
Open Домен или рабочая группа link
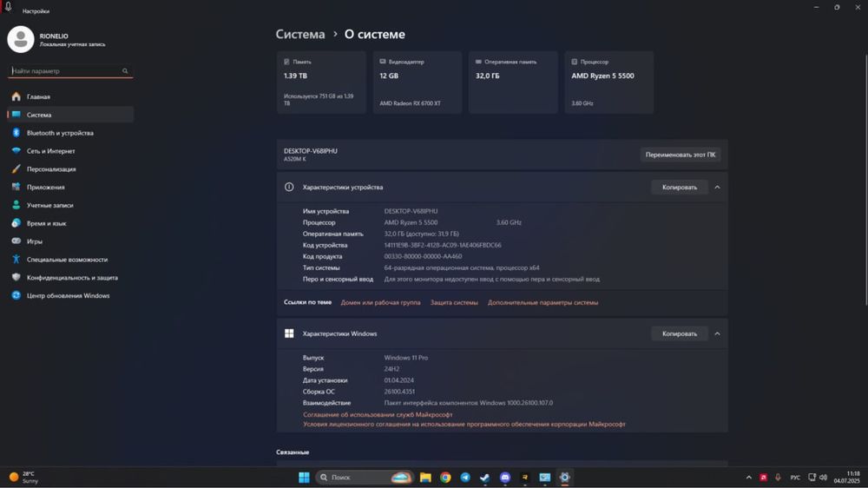point(380,302)
